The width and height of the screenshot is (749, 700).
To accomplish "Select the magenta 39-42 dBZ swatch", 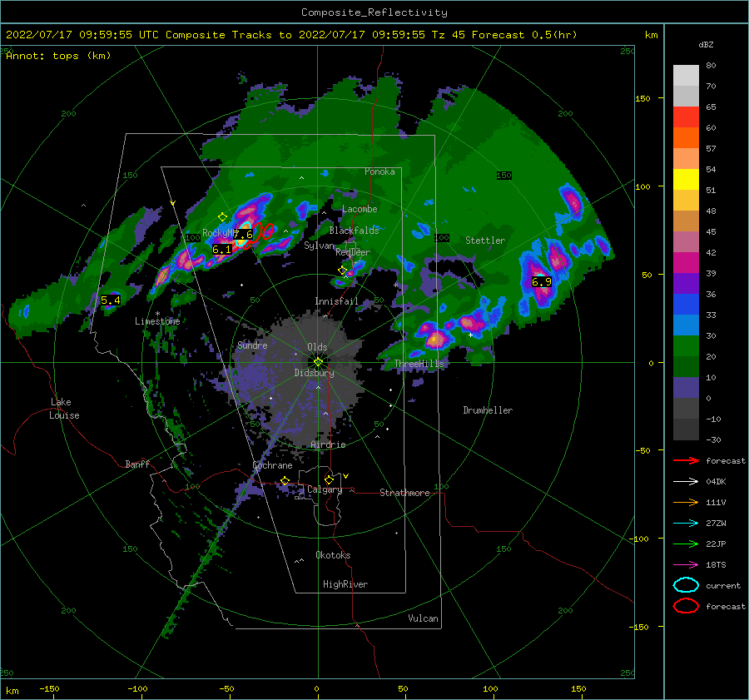I will point(686,263).
